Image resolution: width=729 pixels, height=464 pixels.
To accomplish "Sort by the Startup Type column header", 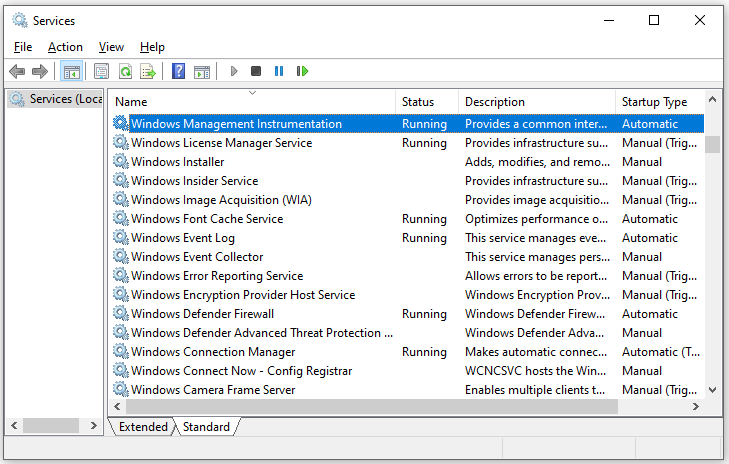I will coord(654,102).
